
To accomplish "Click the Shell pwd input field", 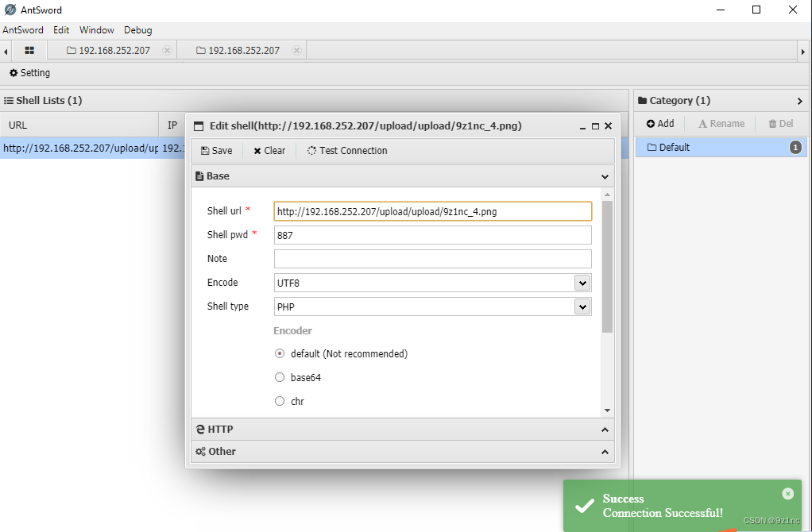I will click(432, 235).
